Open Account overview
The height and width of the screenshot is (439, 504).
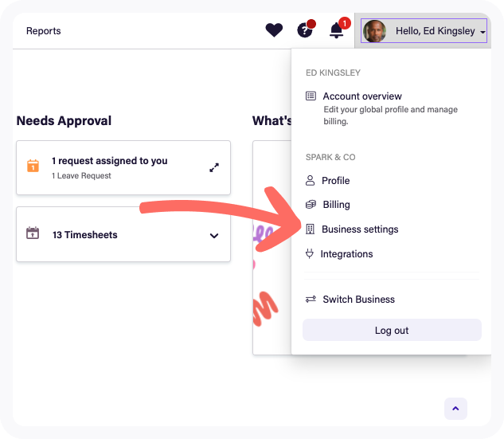tap(361, 96)
